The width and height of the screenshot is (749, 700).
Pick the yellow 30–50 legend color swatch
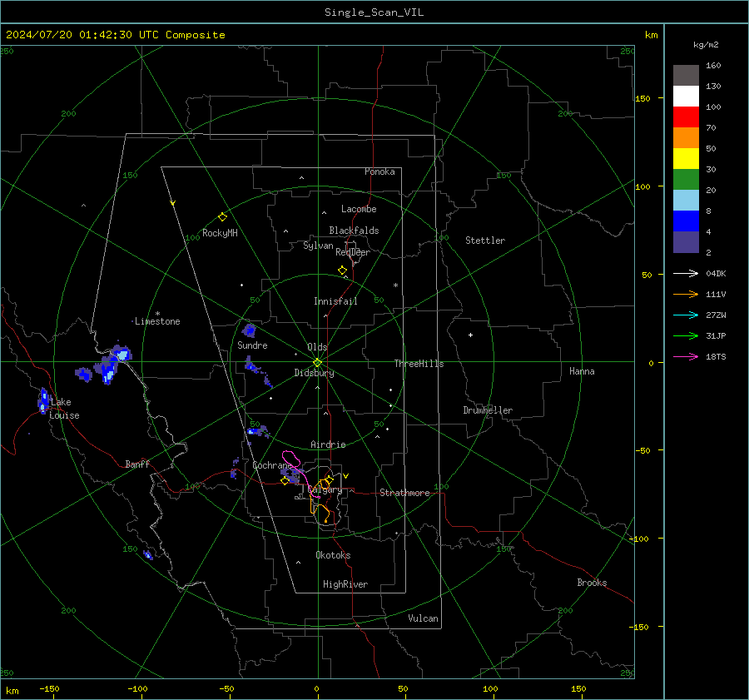[686, 159]
